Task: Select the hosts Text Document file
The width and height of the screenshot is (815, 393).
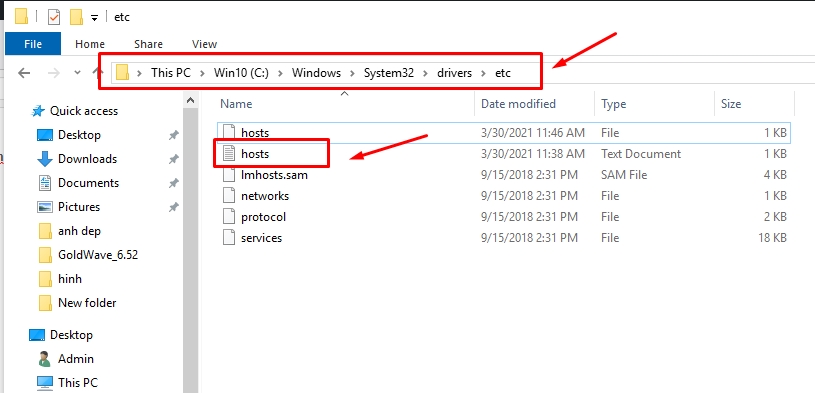Action: (x=504, y=154)
